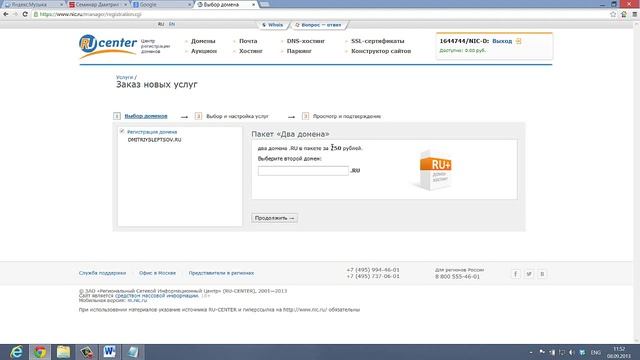This screenshot has width=640, height=360.
Task: Switch to the Семинар Дмитрия tab
Action: (97, 4)
